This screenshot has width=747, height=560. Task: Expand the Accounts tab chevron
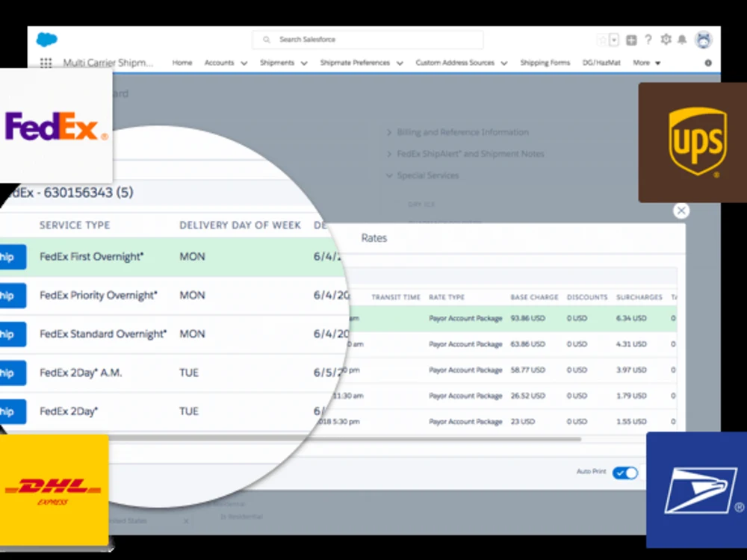(244, 63)
